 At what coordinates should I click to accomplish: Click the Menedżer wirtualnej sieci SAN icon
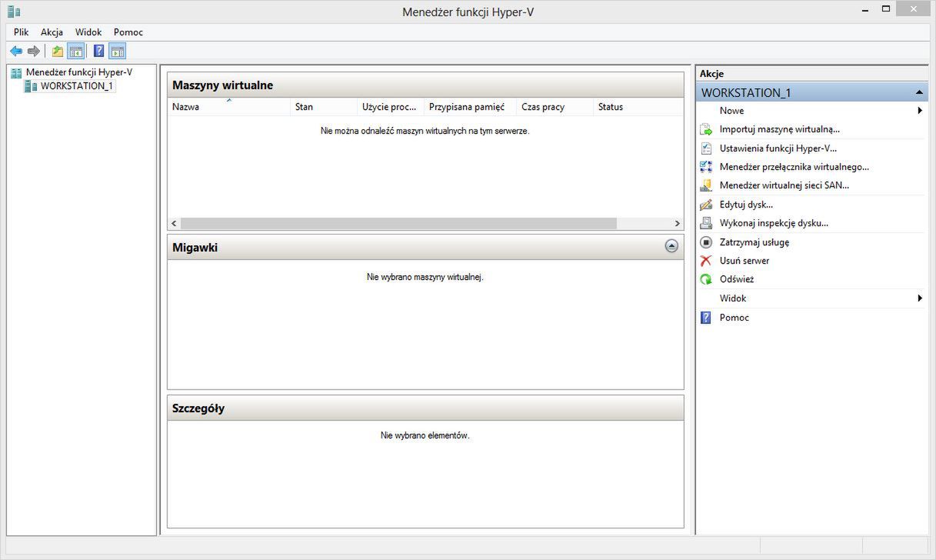(x=706, y=185)
